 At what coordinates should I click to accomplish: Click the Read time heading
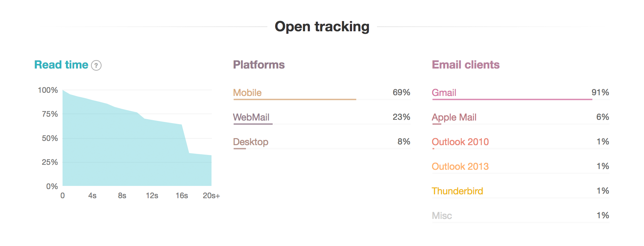pos(61,65)
